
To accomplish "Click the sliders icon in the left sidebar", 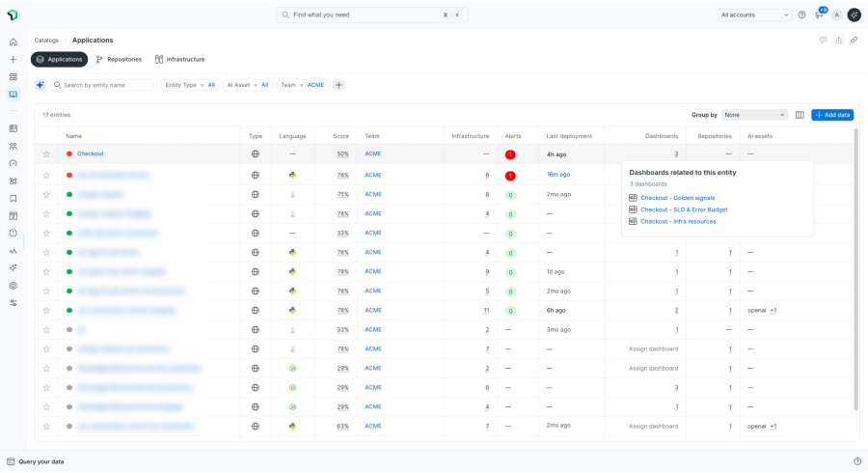I will pyautogui.click(x=14, y=303).
